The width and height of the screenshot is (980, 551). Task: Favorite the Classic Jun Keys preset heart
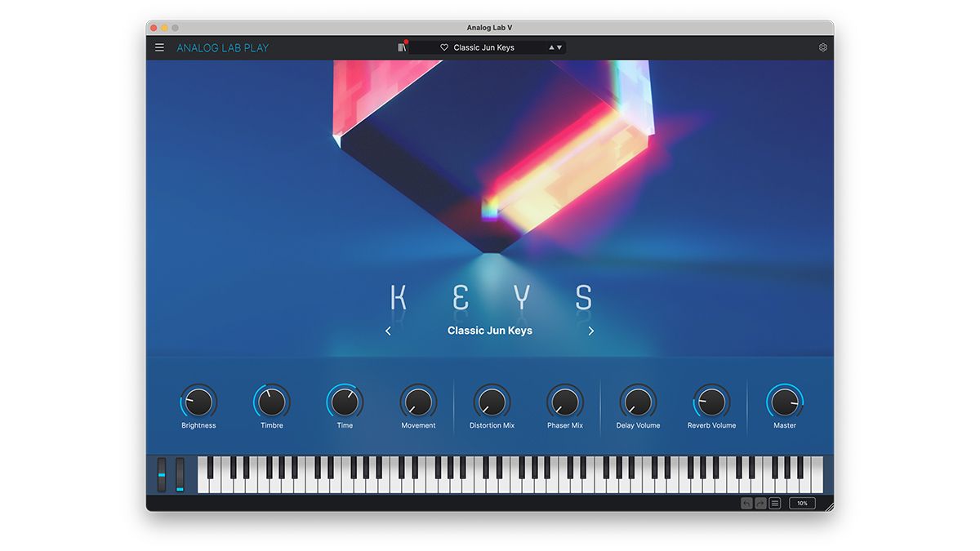(x=443, y=47)
